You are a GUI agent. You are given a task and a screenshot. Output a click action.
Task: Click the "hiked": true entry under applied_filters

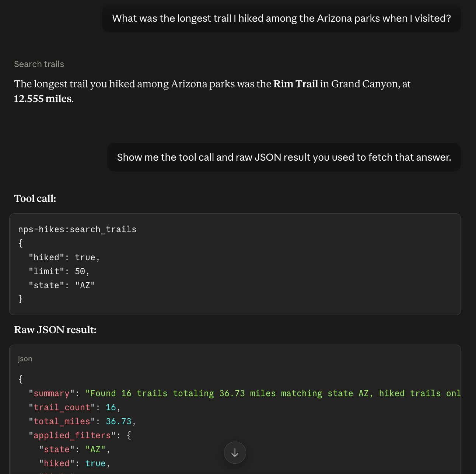point(75,463)
